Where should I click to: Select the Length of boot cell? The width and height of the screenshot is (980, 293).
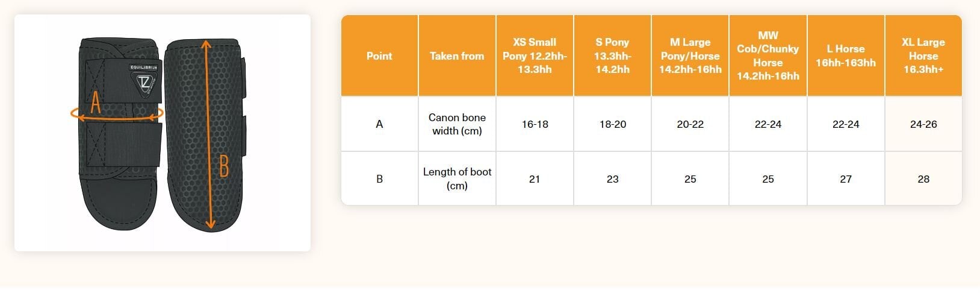[x=457, y=178]
